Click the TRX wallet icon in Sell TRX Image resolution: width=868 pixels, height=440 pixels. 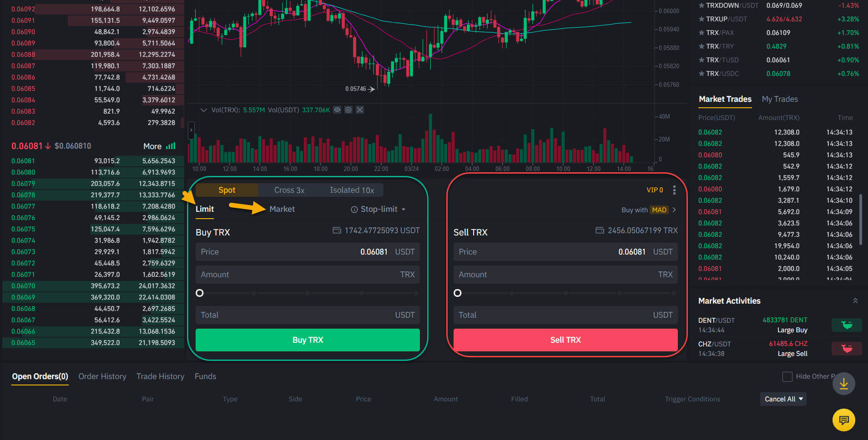point(600,230)
